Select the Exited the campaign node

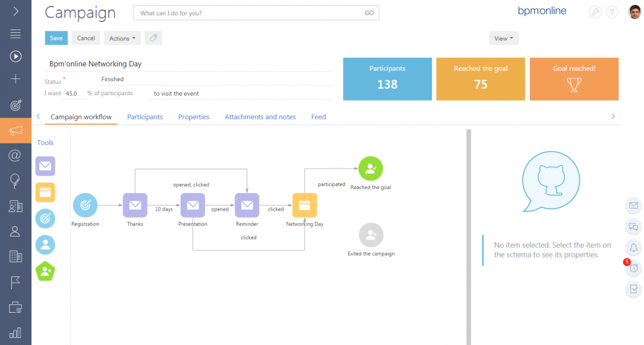(x=371, y=235)
